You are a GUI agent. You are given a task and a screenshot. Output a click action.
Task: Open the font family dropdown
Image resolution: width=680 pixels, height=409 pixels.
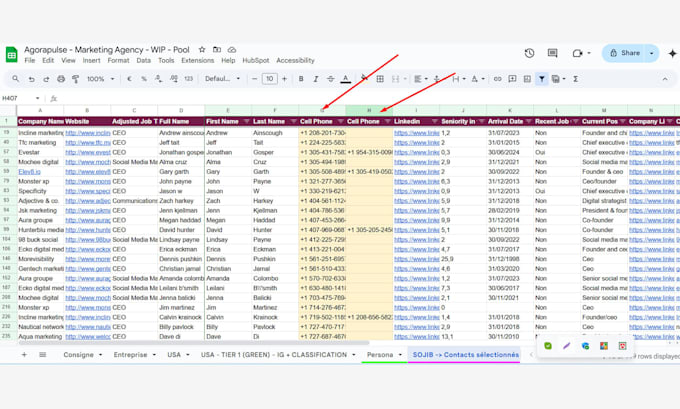pos(222,79)
